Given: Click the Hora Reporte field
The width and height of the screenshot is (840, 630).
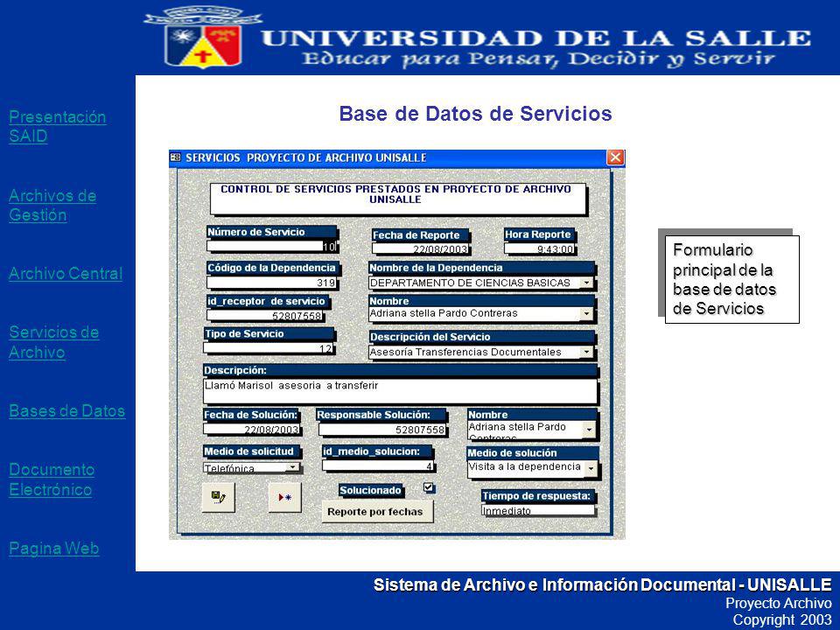Looking at the screenshot, I should pos(540,248).
